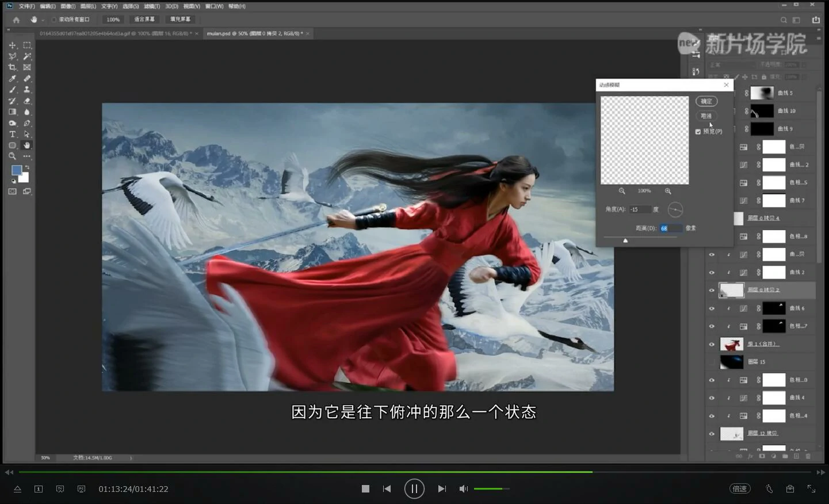Select the Path Selection tool
This screenshot has height=504, width=829.
pos(27,134)
